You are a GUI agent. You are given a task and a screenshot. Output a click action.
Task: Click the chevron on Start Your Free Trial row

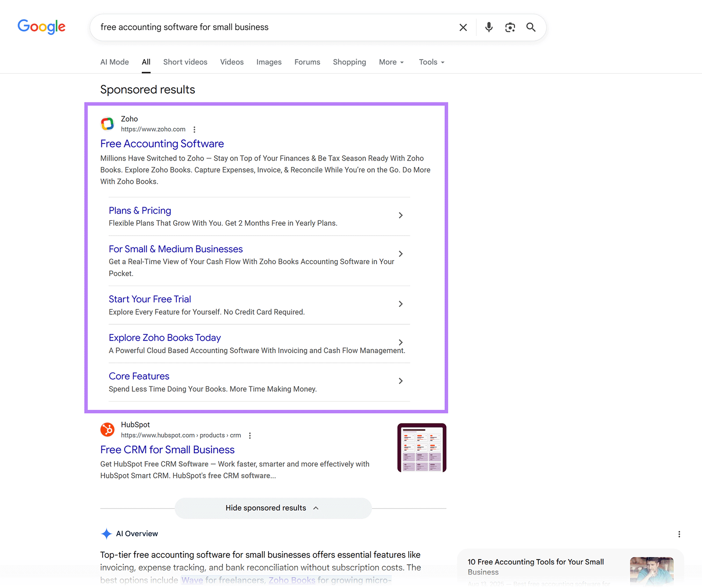[x=401, y=304]
